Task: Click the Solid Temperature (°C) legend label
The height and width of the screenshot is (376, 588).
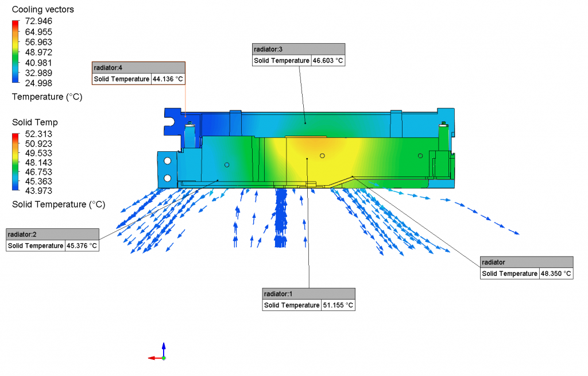Action: [x=59, y=204]
